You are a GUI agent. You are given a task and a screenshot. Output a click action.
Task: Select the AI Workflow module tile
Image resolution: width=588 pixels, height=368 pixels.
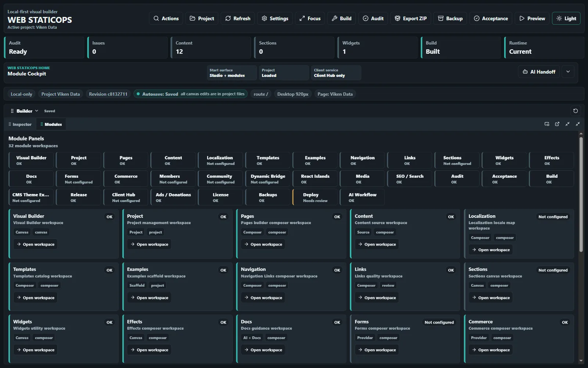click(362, 197)
